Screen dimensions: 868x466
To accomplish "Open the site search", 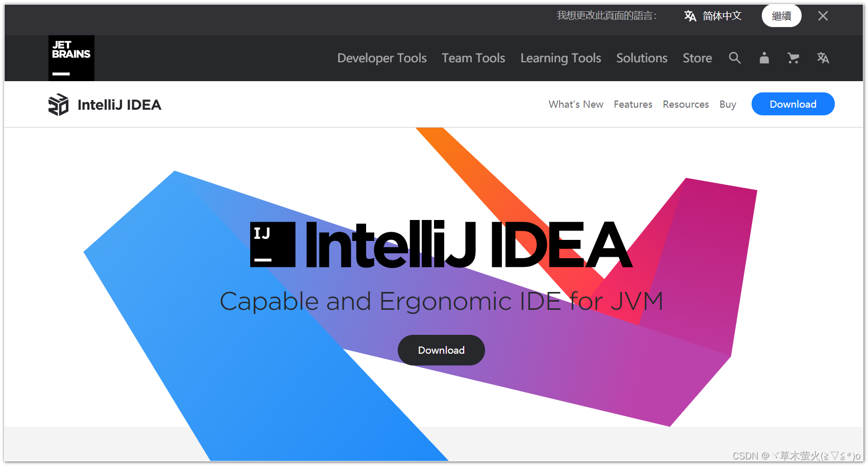I will (x=735, y=58).
